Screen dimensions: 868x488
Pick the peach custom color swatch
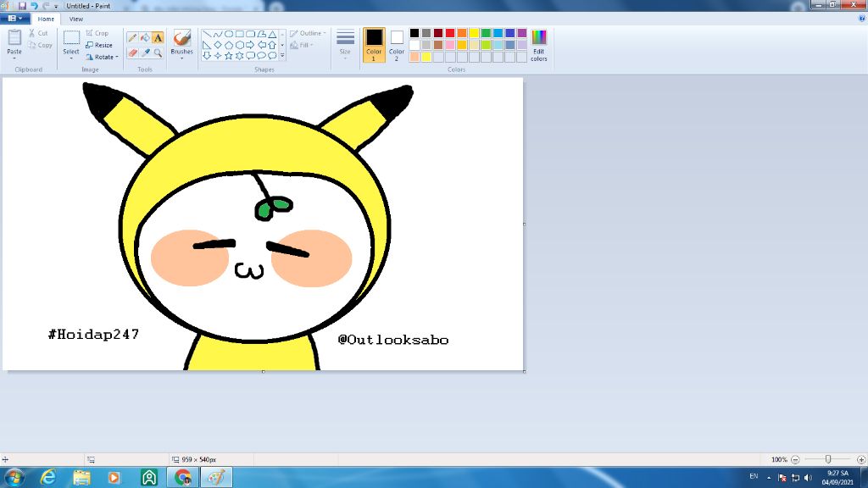414,57
